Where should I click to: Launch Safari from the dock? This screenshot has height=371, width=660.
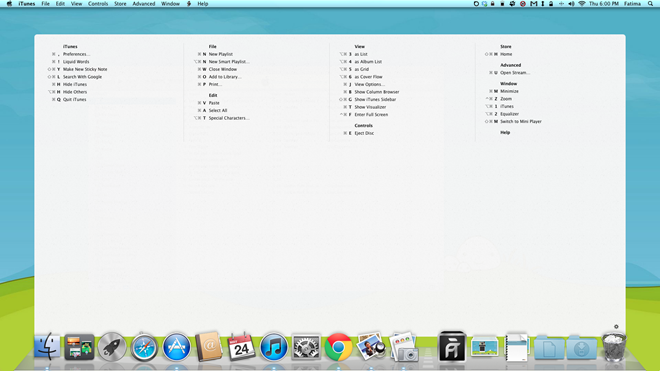pos(144,347)
